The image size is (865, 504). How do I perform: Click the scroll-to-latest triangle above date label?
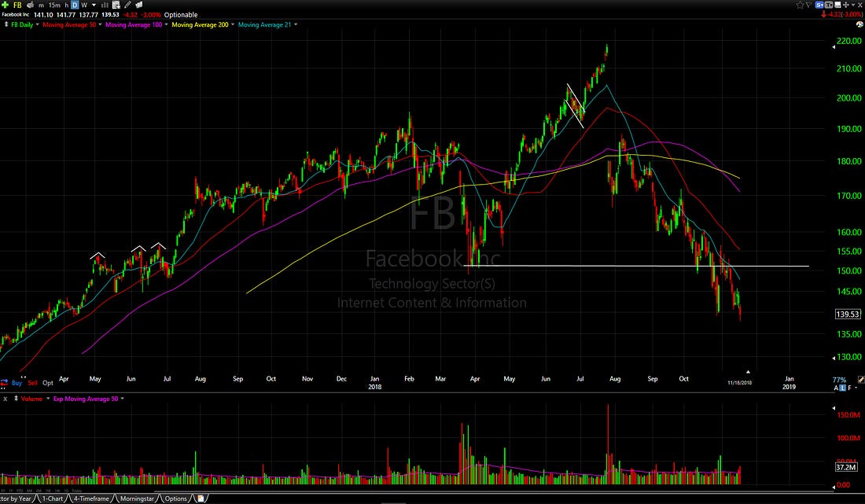coord(748,372)
